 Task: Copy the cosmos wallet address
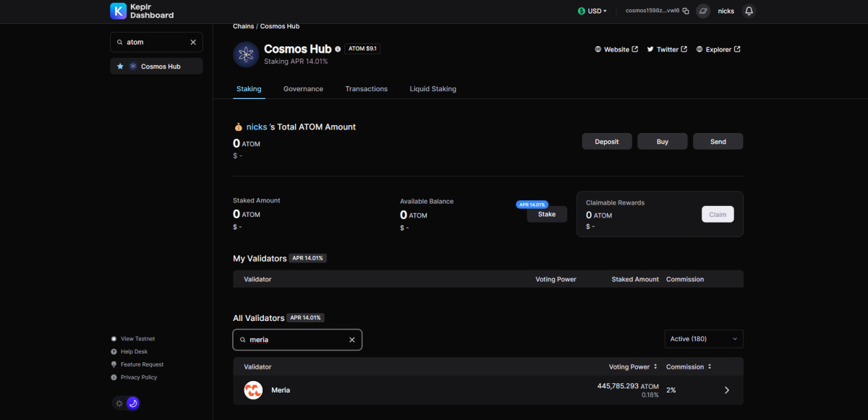[x=686, y=11]
